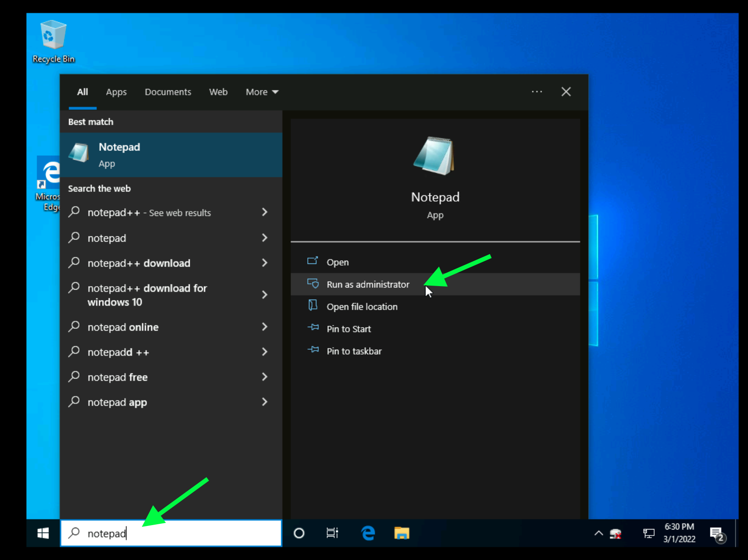748x560 pixels.
Task: Switch to the Apps search tab
Action: [116, 92]
